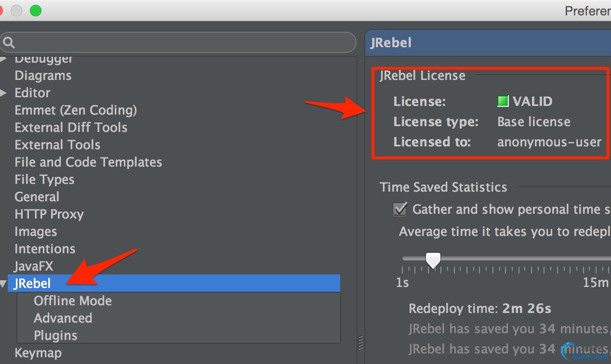
Task: Click the green VALID license status icon
Action: (503, 101)
